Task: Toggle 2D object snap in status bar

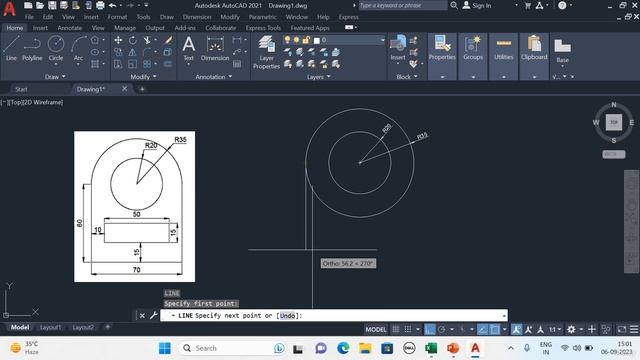Action: click(x=494, y=329)
